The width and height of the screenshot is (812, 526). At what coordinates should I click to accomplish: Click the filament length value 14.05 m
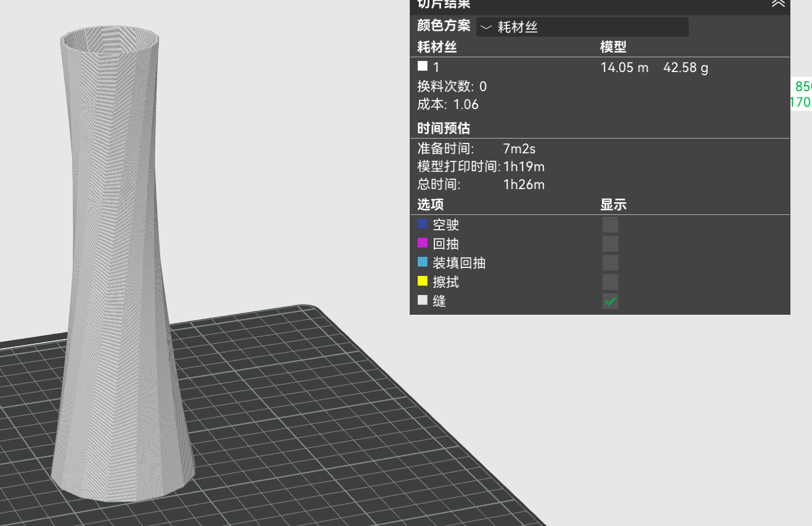[x=624, y=68]
